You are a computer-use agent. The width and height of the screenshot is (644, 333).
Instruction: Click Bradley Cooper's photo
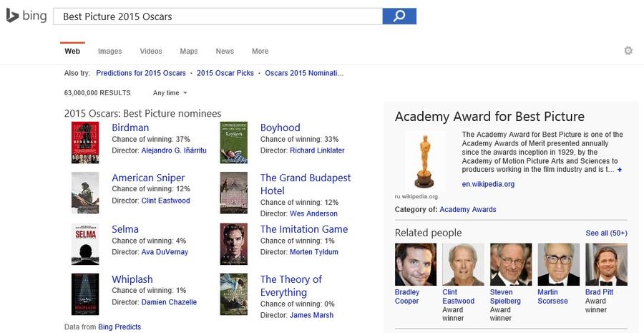[416, 264]
